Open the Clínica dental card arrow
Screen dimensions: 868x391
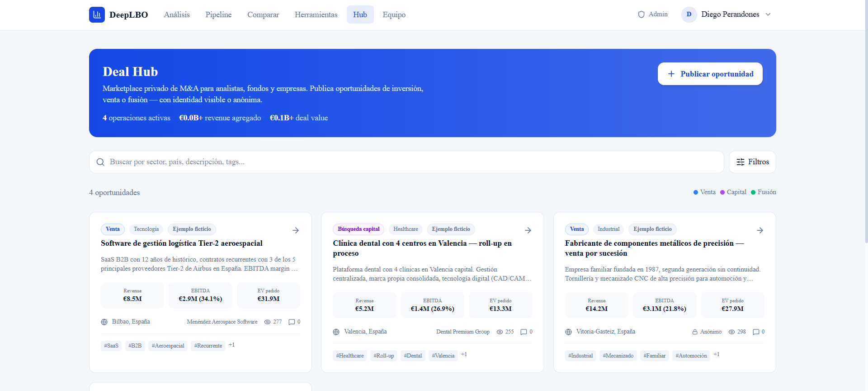coord(528,230)
